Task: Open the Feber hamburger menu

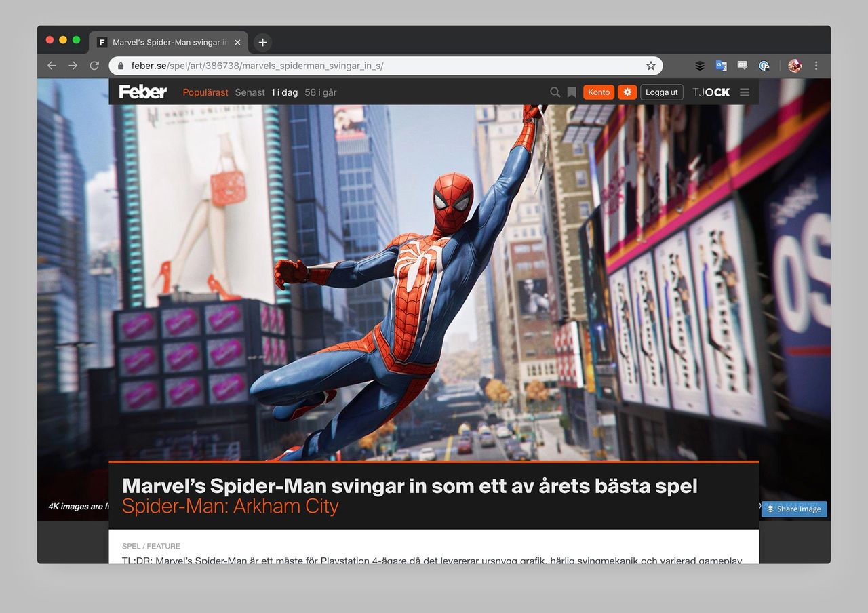Action: click(745, 92)
